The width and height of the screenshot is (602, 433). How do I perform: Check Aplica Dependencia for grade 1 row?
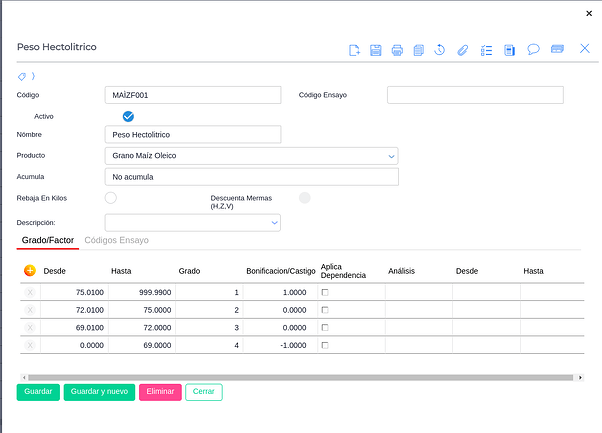[x=324, y=292]
